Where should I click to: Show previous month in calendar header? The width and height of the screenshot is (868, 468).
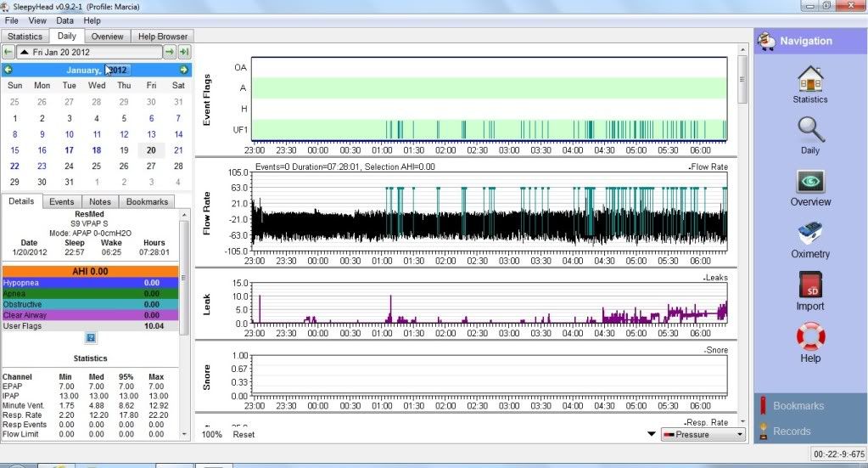[8, 70]
